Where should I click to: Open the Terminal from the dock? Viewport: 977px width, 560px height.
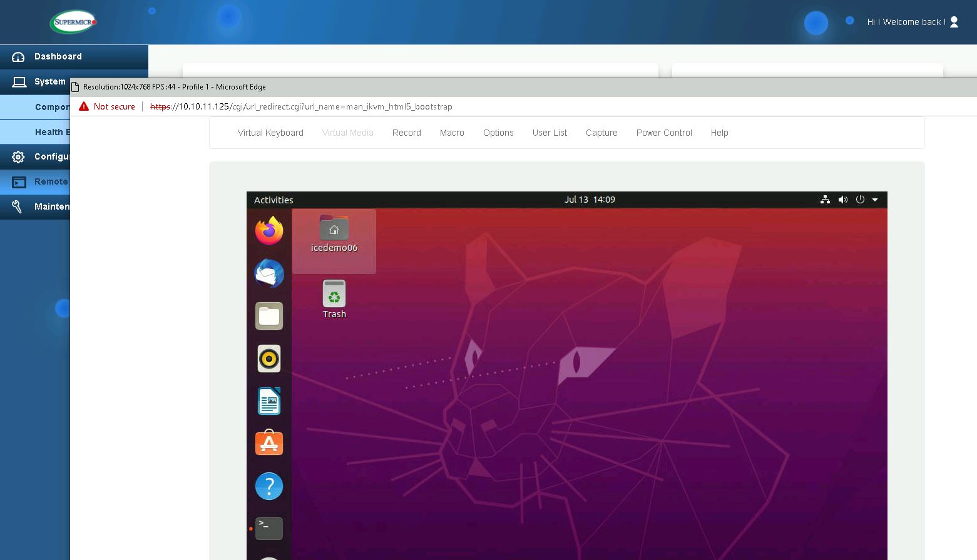pos(269,529)
